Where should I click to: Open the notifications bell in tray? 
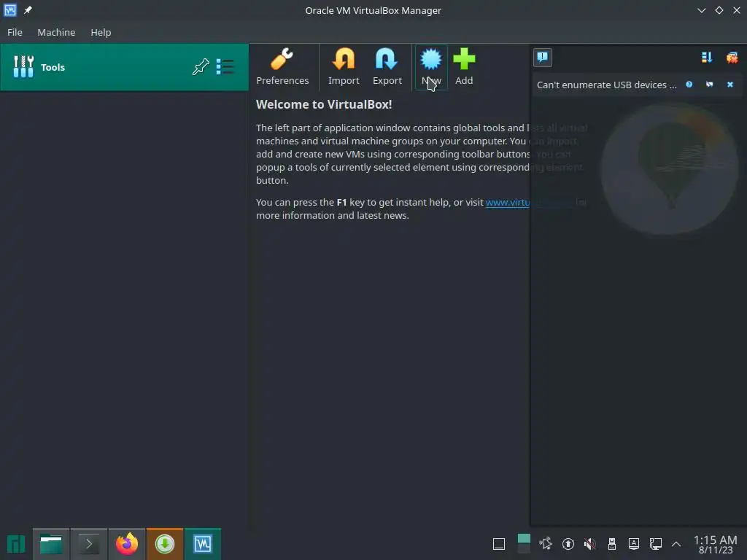pos(546,543)
